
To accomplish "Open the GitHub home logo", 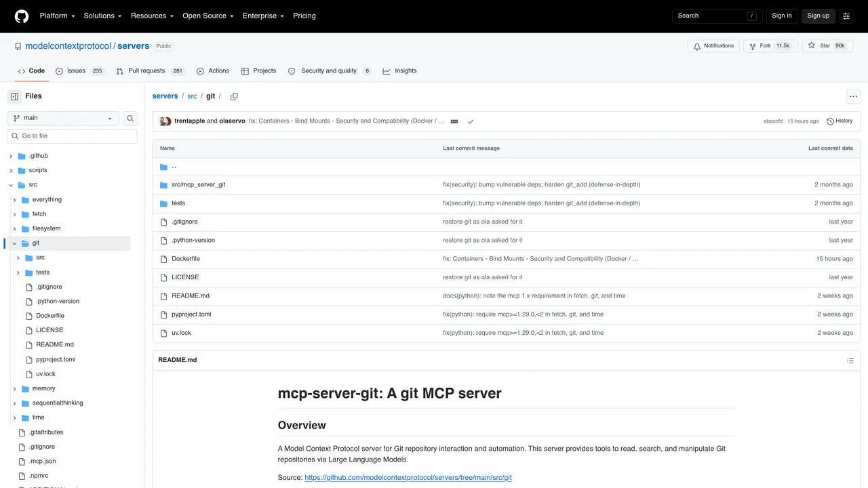I will pos(22,16).
